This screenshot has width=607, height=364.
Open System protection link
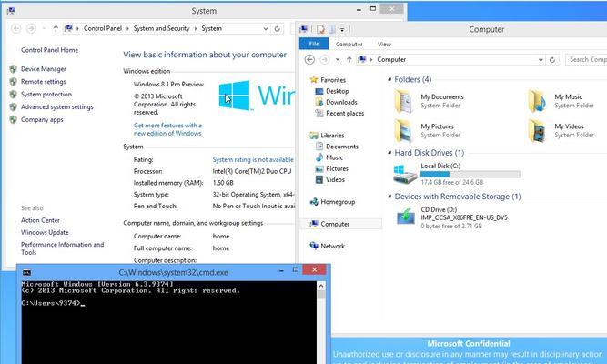tap(46, 95)
